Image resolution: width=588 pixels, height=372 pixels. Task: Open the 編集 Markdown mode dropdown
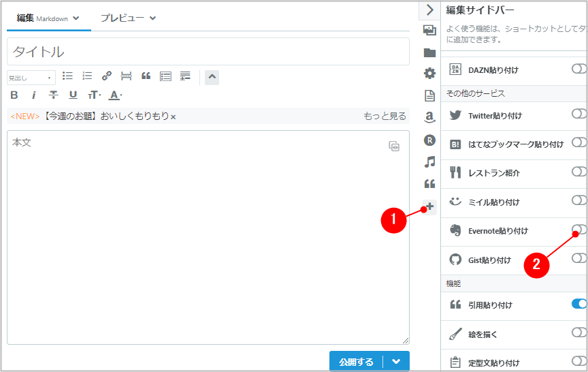[x=76, y=18]
